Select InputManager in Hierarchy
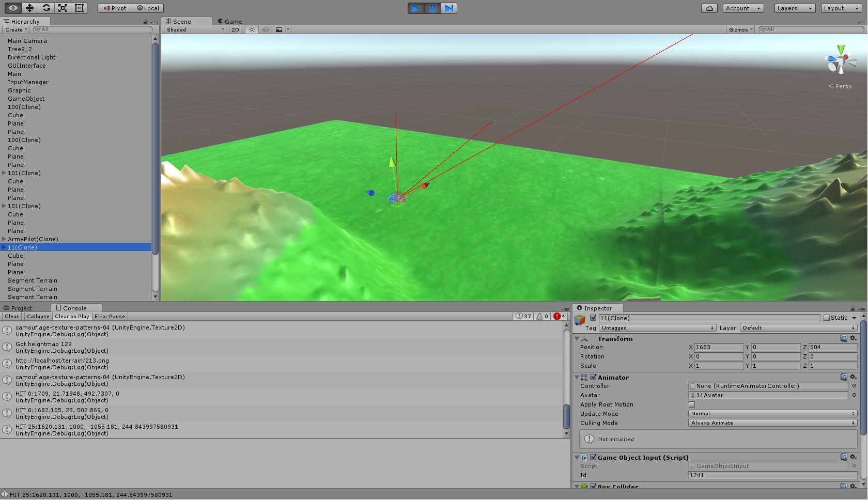The height and width of the screenshot is (500, 868). [28, 82]
